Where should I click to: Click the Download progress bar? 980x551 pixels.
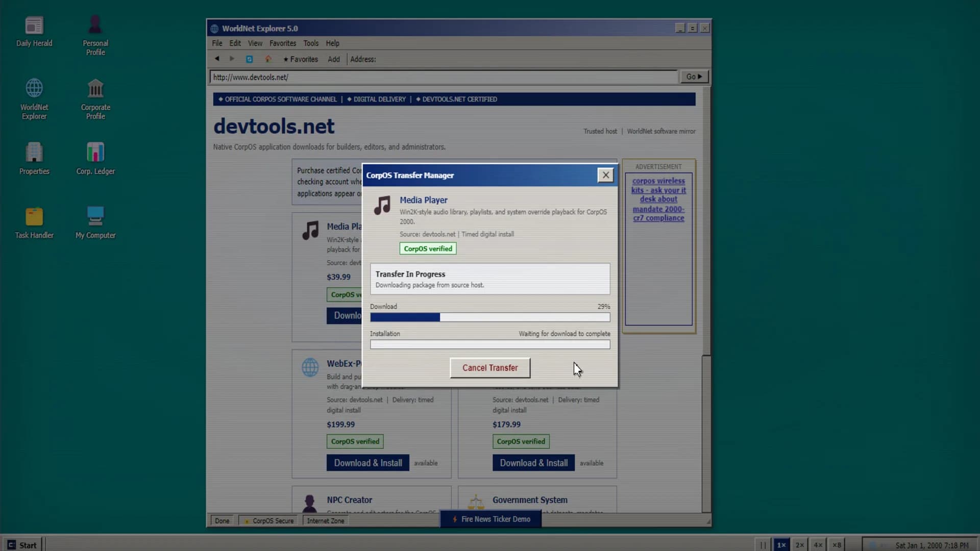pos(490,317)
